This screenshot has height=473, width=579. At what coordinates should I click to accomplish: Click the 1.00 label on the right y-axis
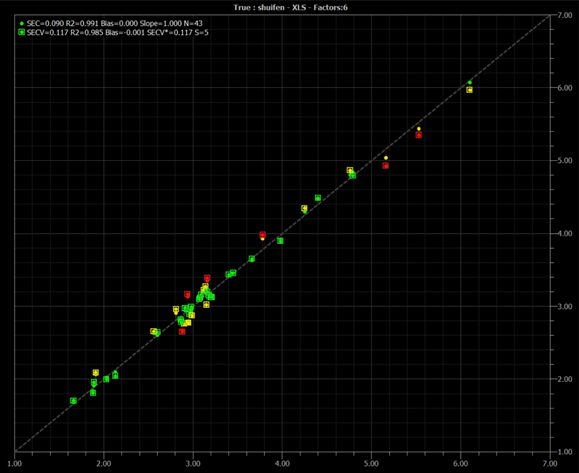click(x=565, y=452)
